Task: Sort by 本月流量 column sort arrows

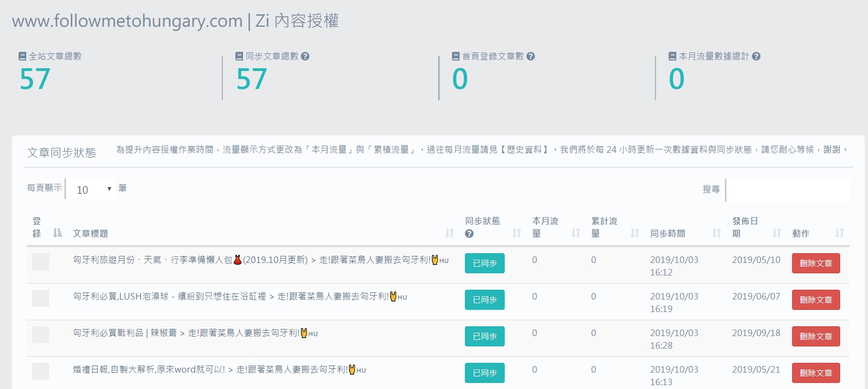Action: [x=576, y=233]
